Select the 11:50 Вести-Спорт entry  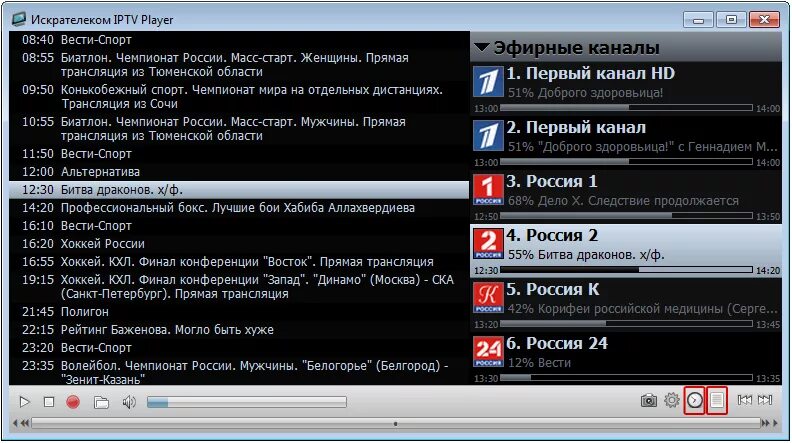tap(239, 154)
